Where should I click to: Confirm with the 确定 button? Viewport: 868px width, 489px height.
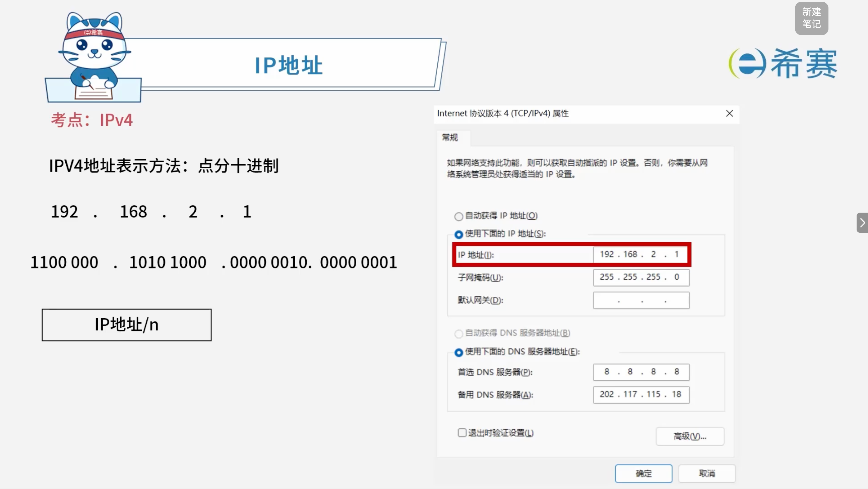(x=643, y=474)
